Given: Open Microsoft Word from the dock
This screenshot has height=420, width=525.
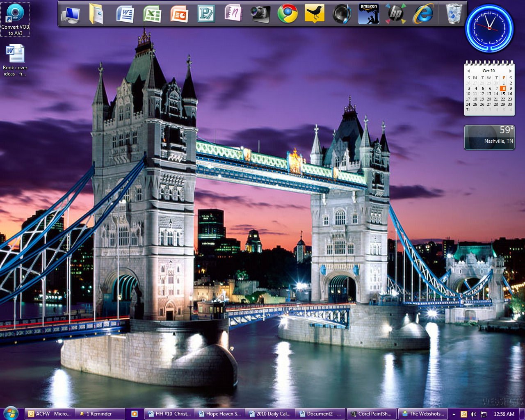Looking at the screenshot, I should click(x=125, y=14).
